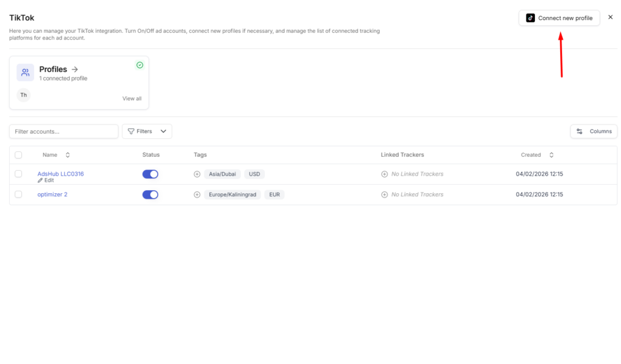Check the AdsHub LLC0316 row checkbox
This screenshot has height=364, width=621.
(x=18, y=174)
